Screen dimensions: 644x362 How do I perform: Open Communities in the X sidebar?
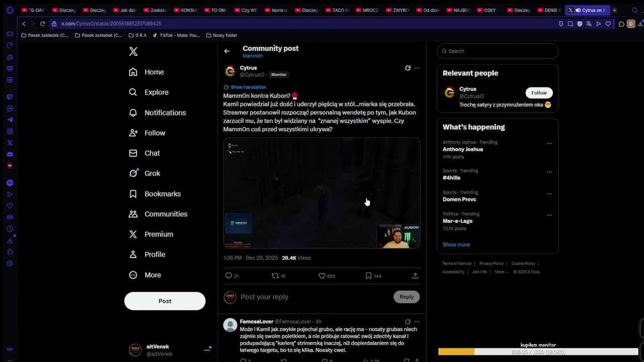pyautogui.click(x=158, y=214)
